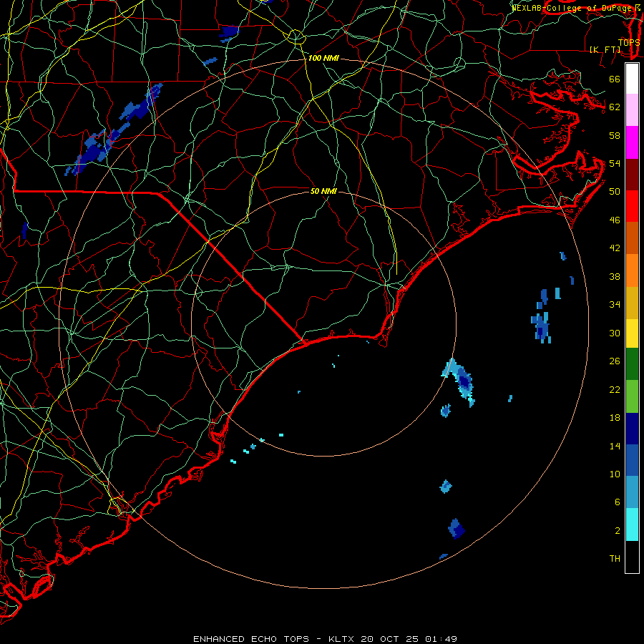Click the 54 legend value
The height and width of the screenshot is (644, 644).
[x=615, y=163]
